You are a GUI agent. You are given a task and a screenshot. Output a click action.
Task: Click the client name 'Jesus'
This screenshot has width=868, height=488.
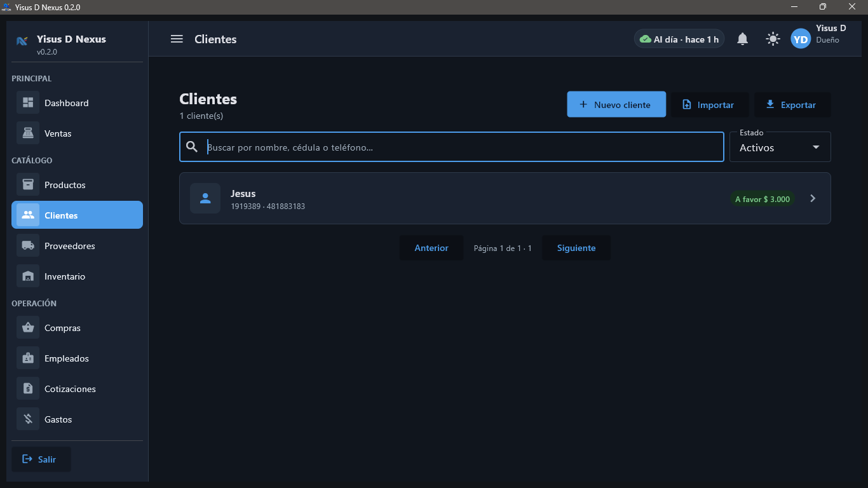pos(243,193)
